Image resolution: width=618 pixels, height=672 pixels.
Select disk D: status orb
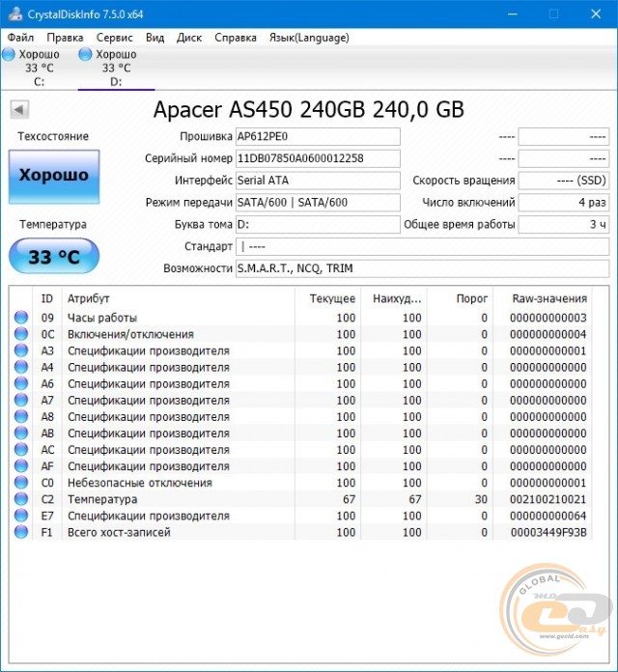point(85,54)
